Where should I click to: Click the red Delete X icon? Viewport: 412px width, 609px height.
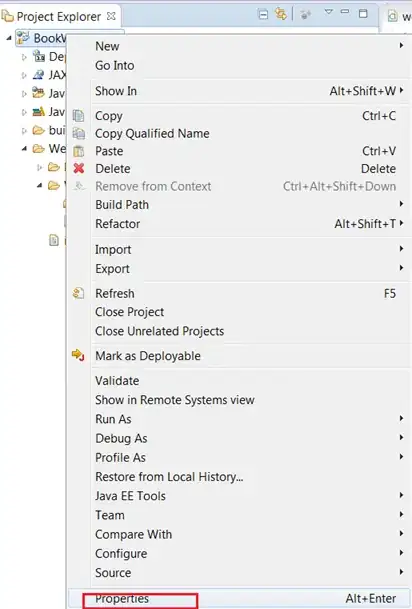[x=78, y=168]
